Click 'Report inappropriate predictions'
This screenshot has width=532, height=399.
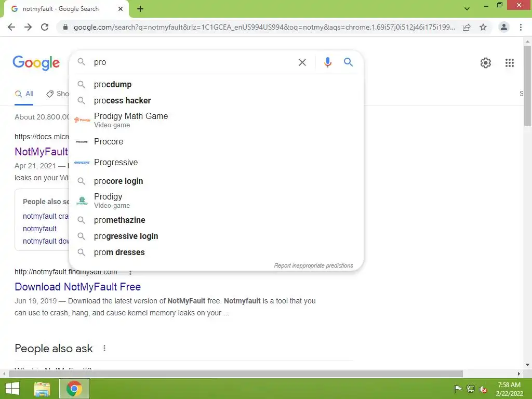tap(313, 265)
